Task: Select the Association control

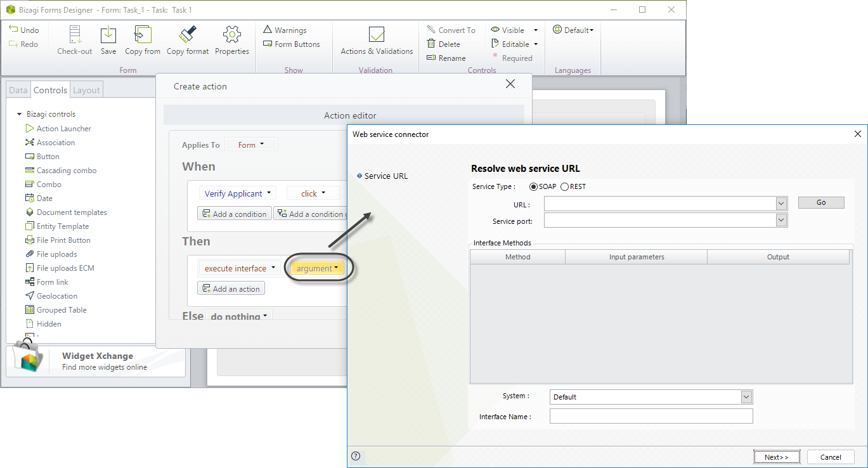Action: (50, 142)
